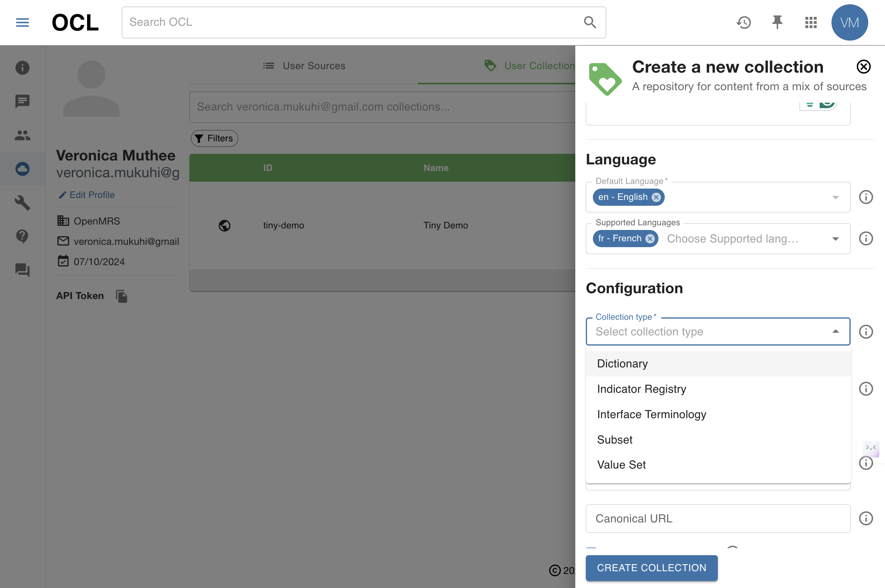This screenshot has height=588, width=885.
Task: Click the CREATE COLLECTION button
Action: pyautogui.click(x=651, y=568)
